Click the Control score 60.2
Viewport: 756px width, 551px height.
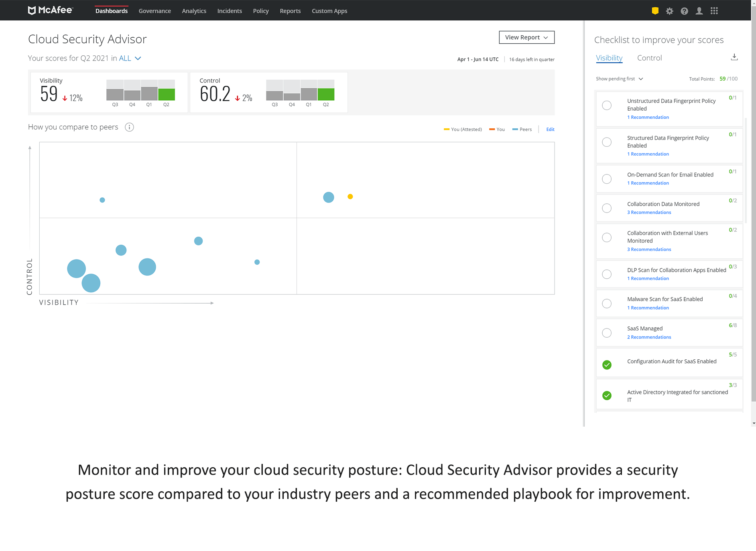click(x=215, y=94)
